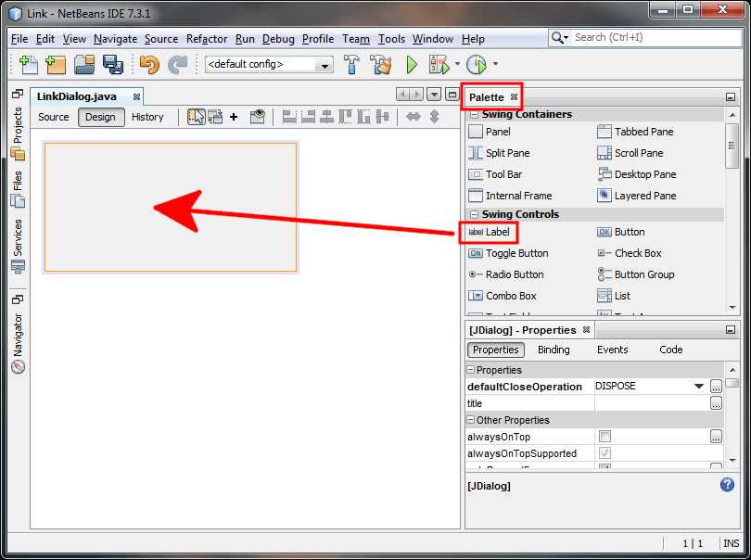Click the Palette vertical scrollbar thumb
The height and width of the screenshot is (560, 751).
[x=732, y=146]
